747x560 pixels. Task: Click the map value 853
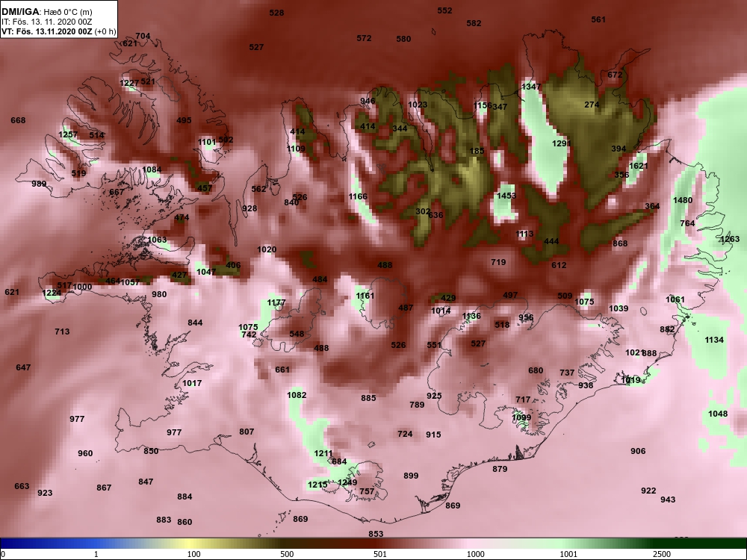(376, 535)
